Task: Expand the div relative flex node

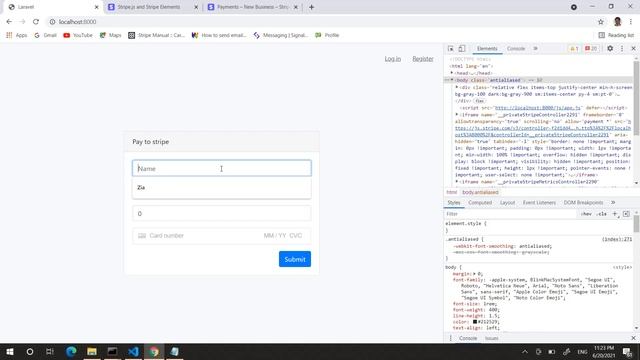Action: [x=457, y=87]
